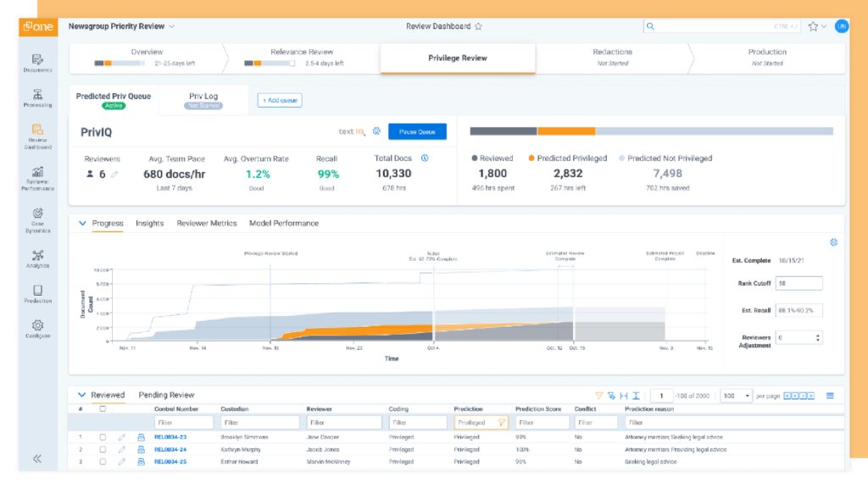This screenshot has height=488, width=868.
Task: Toggle the select-all checkbox in table header
Action: (103, 409)
